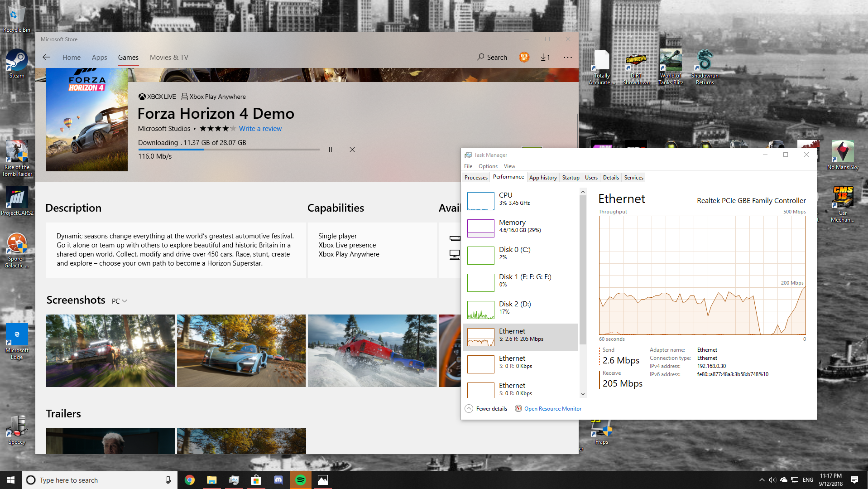This screenshot has width=868, height=489.
Task: Open the Action Center notification icon
Action: point(854,480)
